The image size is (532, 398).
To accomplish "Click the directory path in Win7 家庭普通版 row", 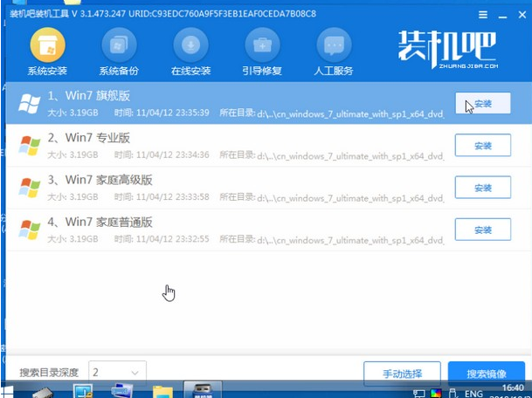I will coord(350,240).
